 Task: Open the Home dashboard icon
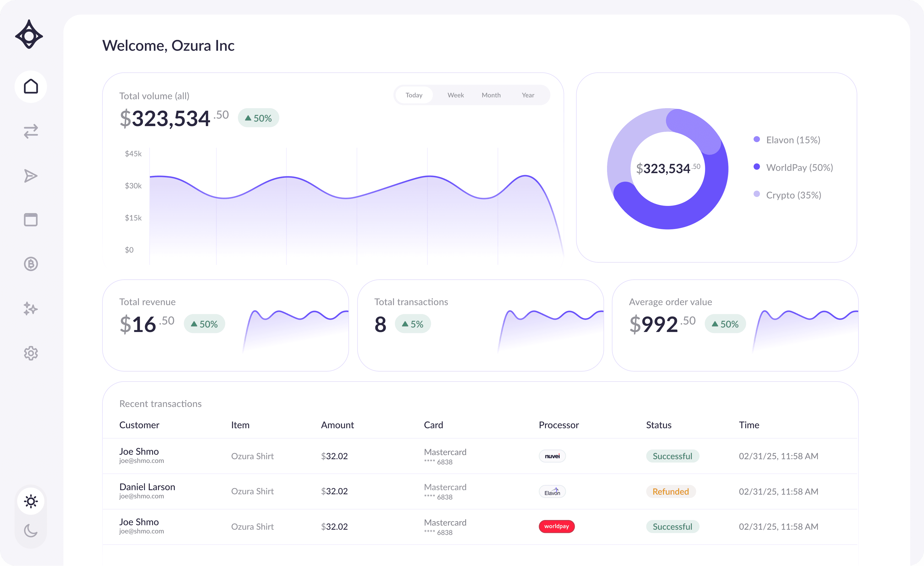(x=31, y=87)
